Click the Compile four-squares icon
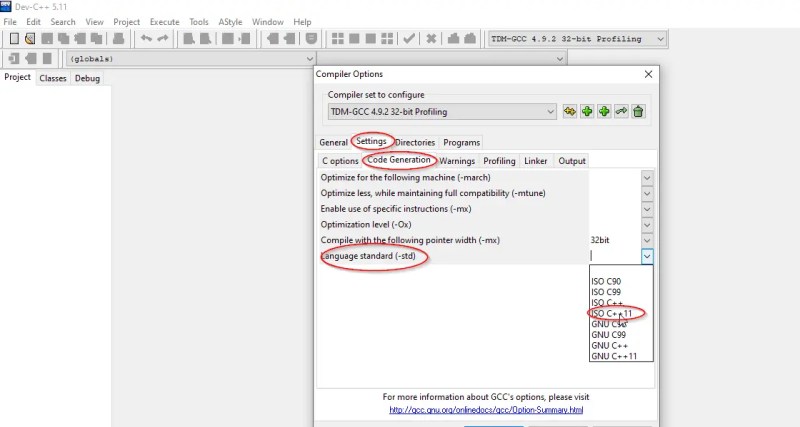Viewport: 800px width, 427px height. [x=338, y=39]
